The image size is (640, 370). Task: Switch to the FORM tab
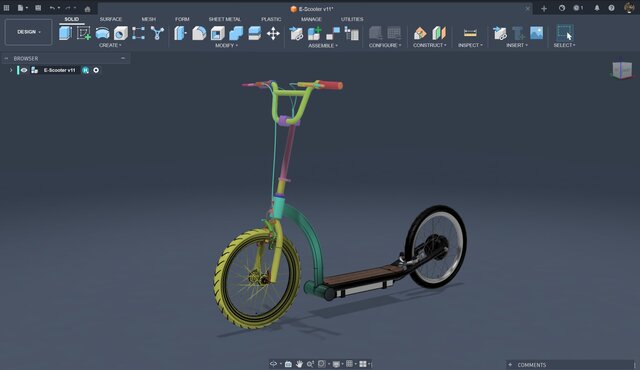pos(182,19)
